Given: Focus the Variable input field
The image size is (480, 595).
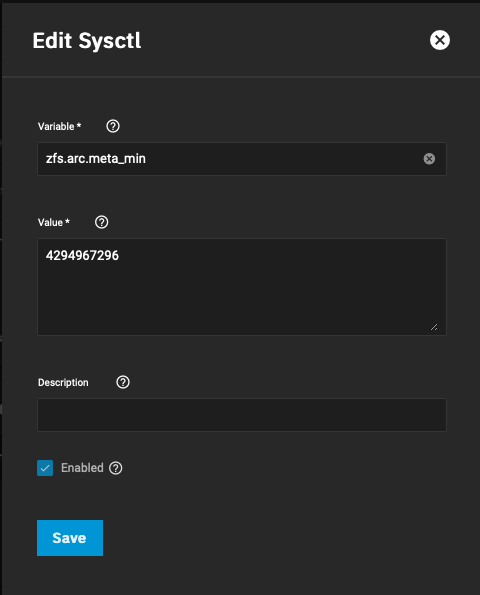Looking at the screenshot, I should pyautogui.click(x=242, y=159).
